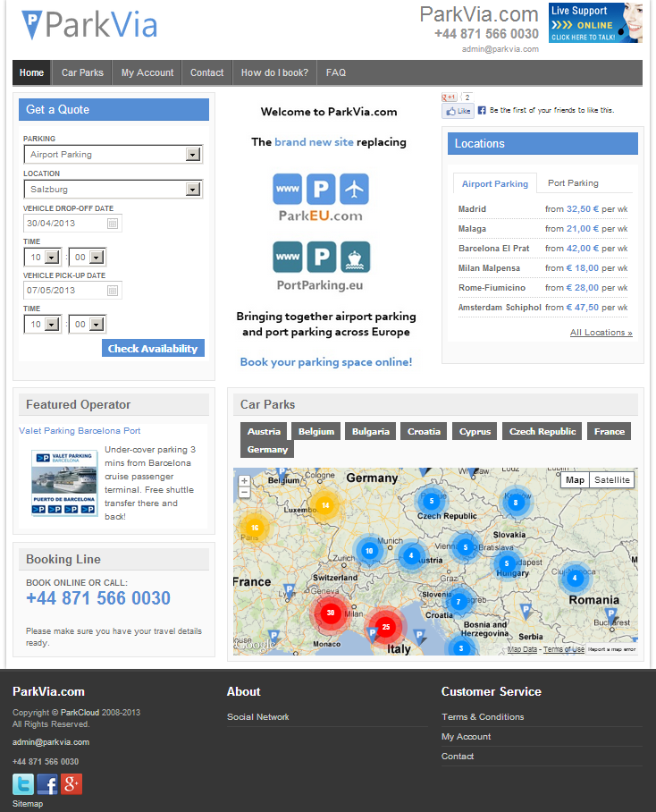Open the FAQ menu item
The width and height of the screenshot is (656, 812).
[335, 73]
